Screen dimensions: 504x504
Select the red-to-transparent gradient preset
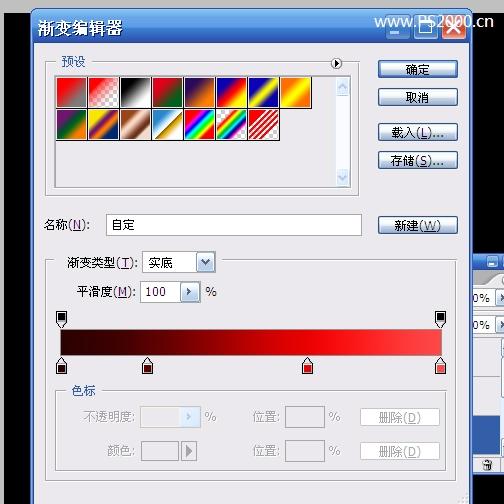(x=103, y=92)
